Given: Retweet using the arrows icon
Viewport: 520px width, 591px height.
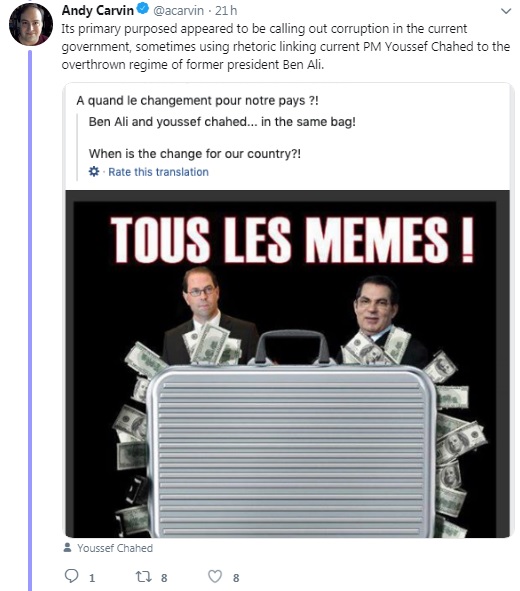Looking at the screenshot, I should (x=144, y=577).
